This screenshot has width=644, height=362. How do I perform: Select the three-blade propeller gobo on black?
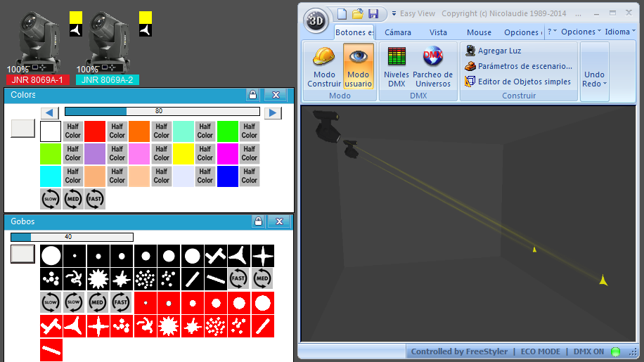(239, 256)
